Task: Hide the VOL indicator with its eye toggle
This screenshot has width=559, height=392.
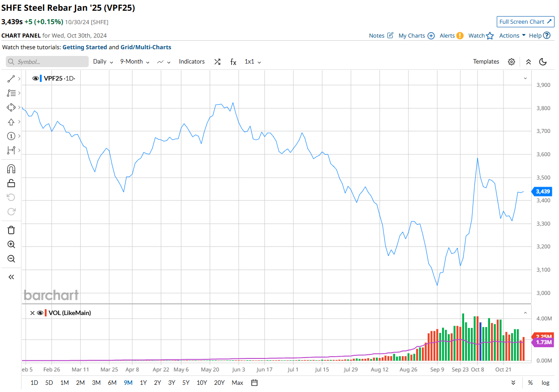Action: 40,313
